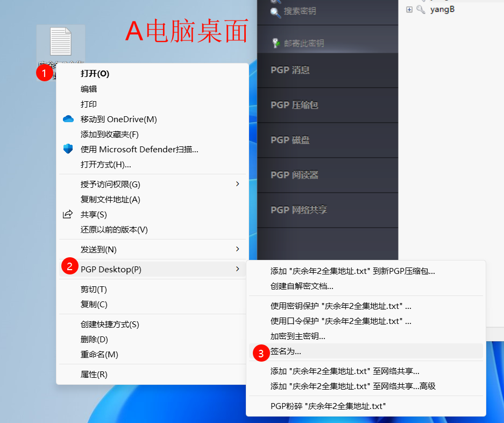The width and height of the screenshot is (504, 423).
Task: Expand the PGP Desktop(P) submenu arrow
Action: click(238, 269)
